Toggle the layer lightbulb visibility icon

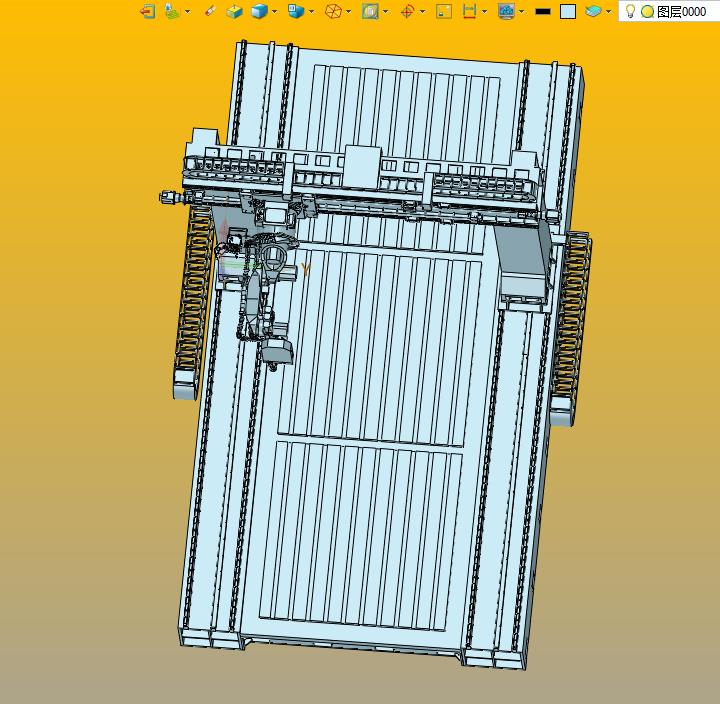tap(630, 11)
